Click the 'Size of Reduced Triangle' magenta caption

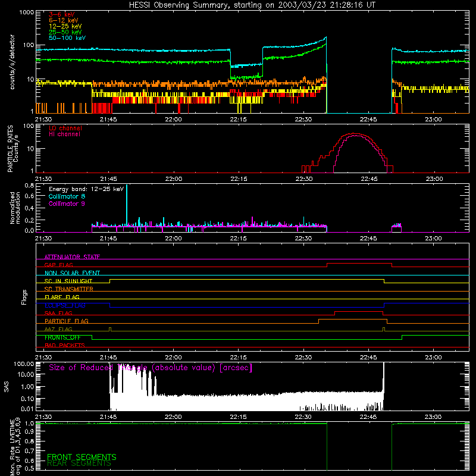click(151, 368)
